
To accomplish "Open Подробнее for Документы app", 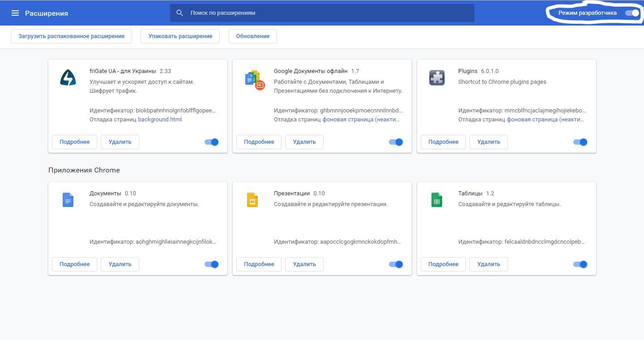I will coord(75,264).
